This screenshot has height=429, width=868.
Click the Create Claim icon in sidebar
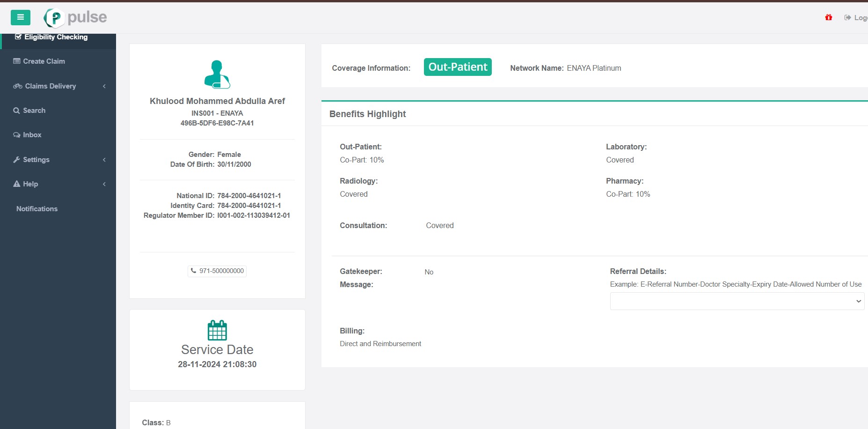16,61
